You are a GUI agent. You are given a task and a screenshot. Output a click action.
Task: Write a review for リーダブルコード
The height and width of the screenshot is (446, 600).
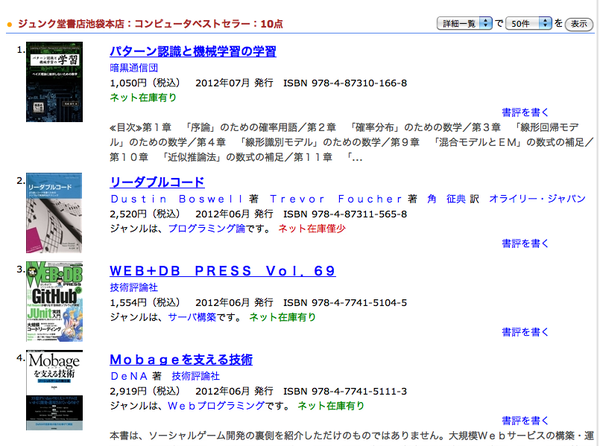(x=525, y=243)
